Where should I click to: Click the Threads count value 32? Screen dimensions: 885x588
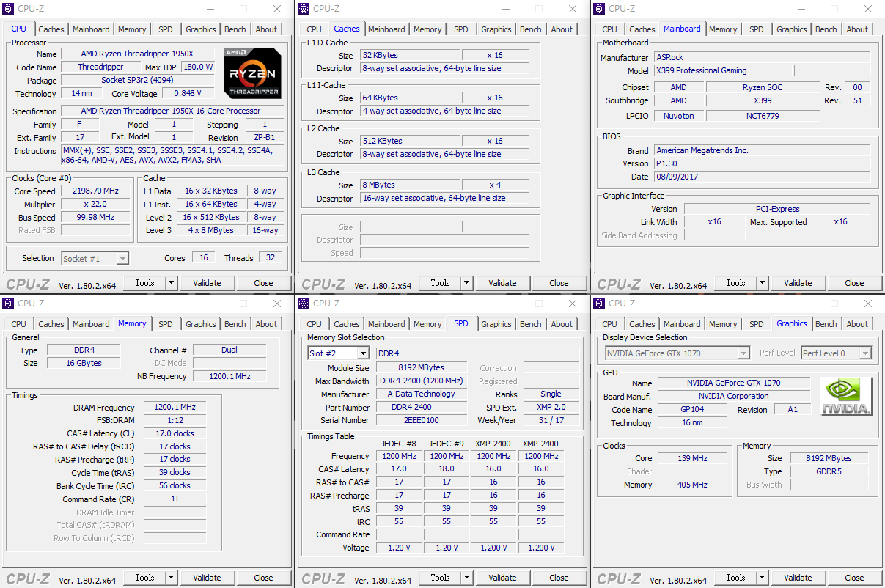tap(271, 258)
